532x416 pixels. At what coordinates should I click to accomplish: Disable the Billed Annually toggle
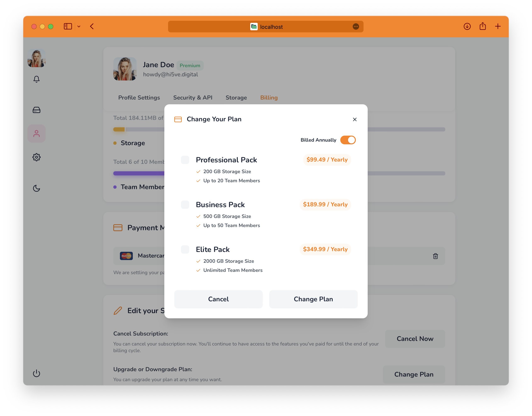coord(348,140)
